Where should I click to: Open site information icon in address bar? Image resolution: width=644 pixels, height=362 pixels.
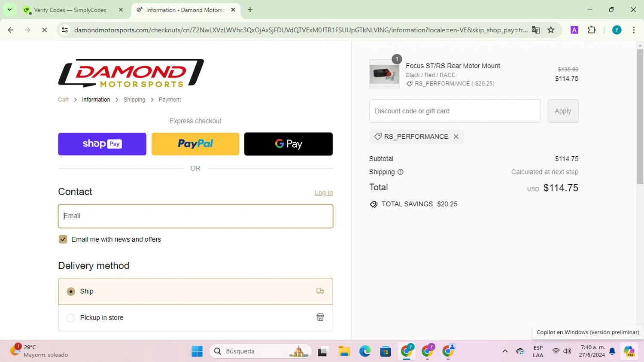65,30
